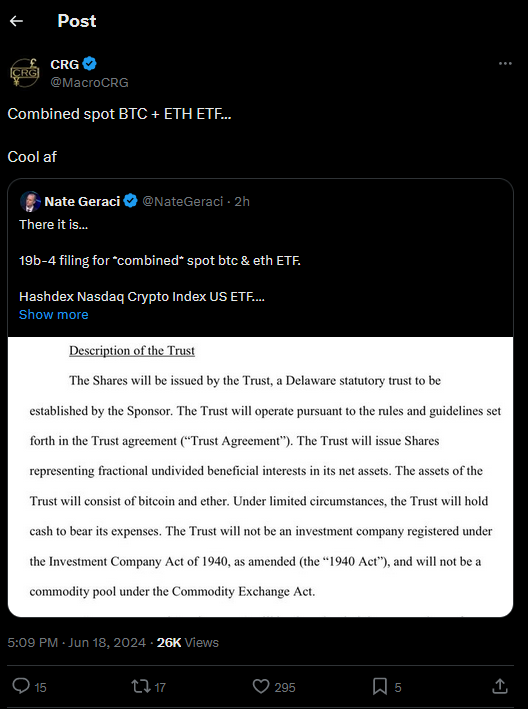Share the post via upload icon
Viewport: 528px width, 709px height.
[499, 686]
